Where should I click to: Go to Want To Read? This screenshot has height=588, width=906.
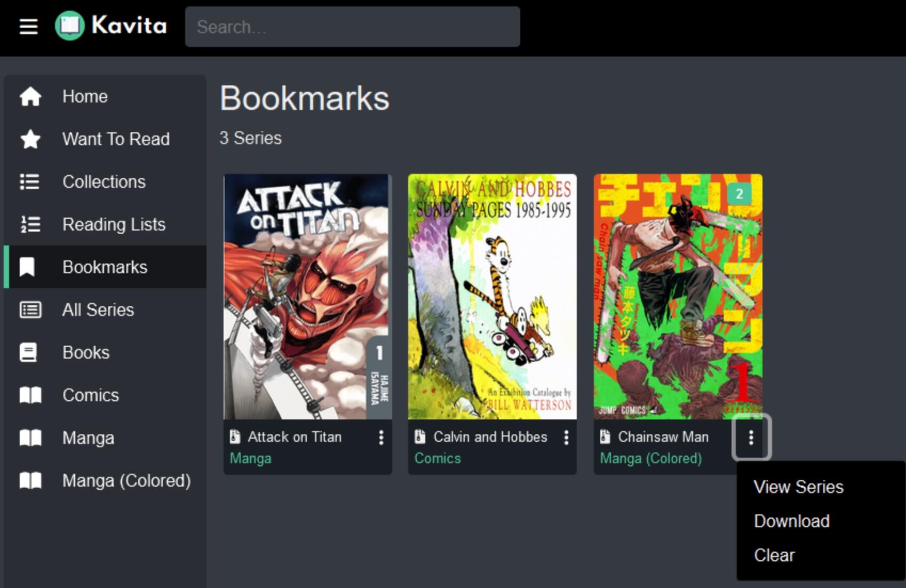(x=105, y=139)
